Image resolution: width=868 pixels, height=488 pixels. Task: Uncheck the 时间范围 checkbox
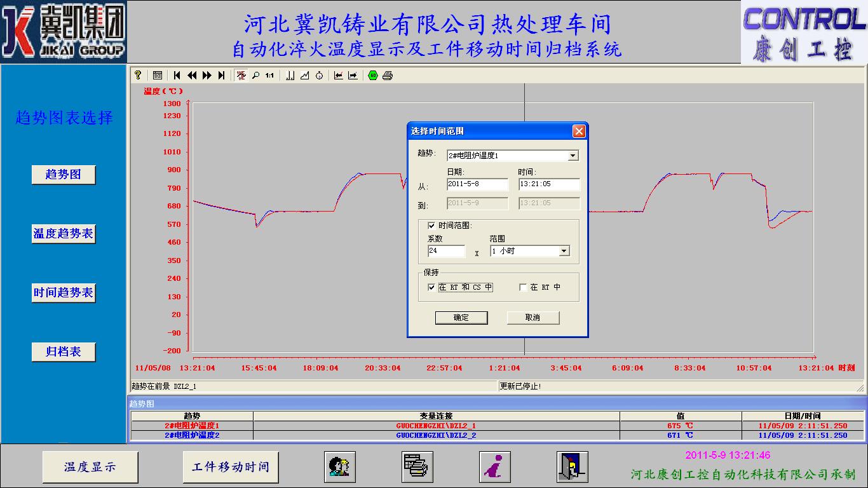(x=431, y=226)
